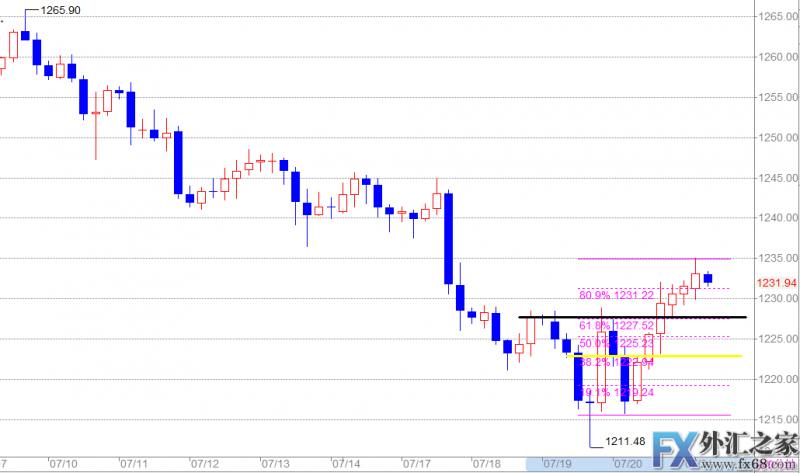Click the 38.2% 1222.94 Fibonacci label
This screenshot has width=800, height=473.
pos(616,362)
